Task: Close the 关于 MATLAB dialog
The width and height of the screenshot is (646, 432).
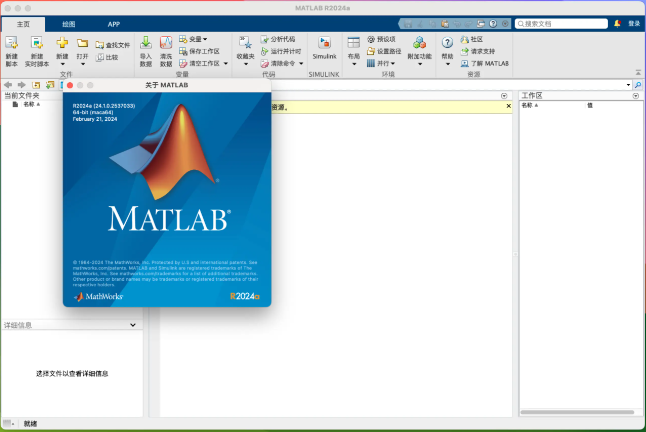Action: click(69, 85)
